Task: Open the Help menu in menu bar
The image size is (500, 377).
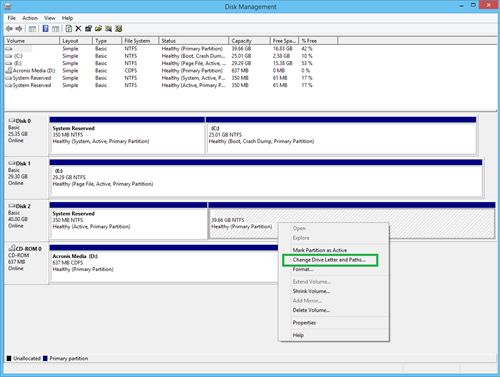Action: (x=67, y=18)
